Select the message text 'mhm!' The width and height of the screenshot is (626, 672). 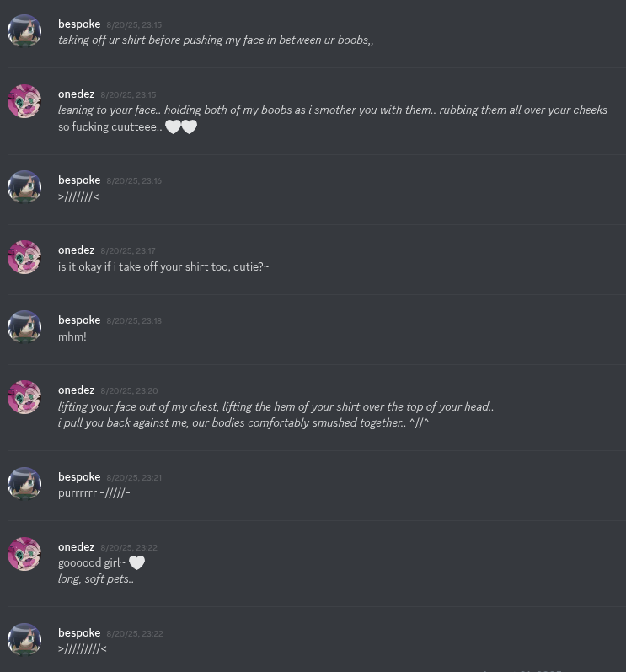click(72, 337)
